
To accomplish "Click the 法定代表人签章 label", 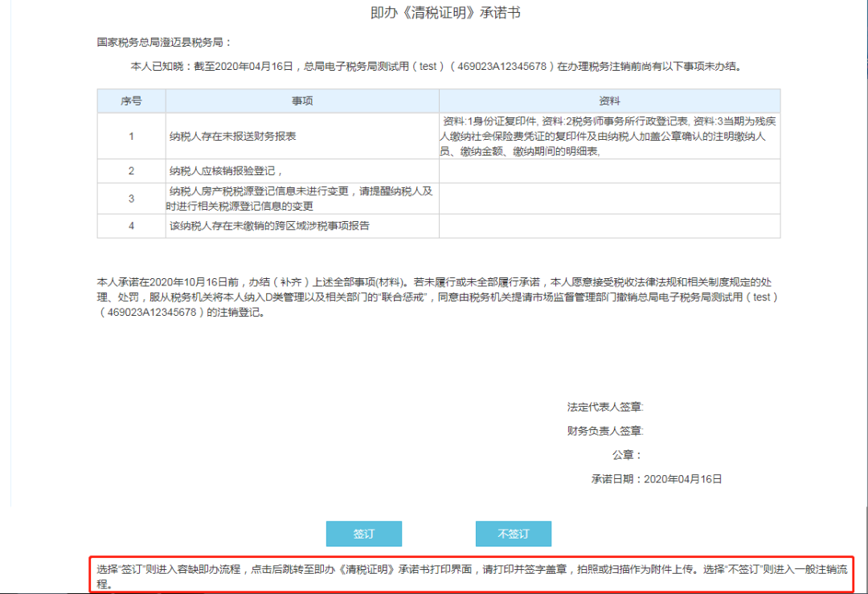I will tap(605, 407).
